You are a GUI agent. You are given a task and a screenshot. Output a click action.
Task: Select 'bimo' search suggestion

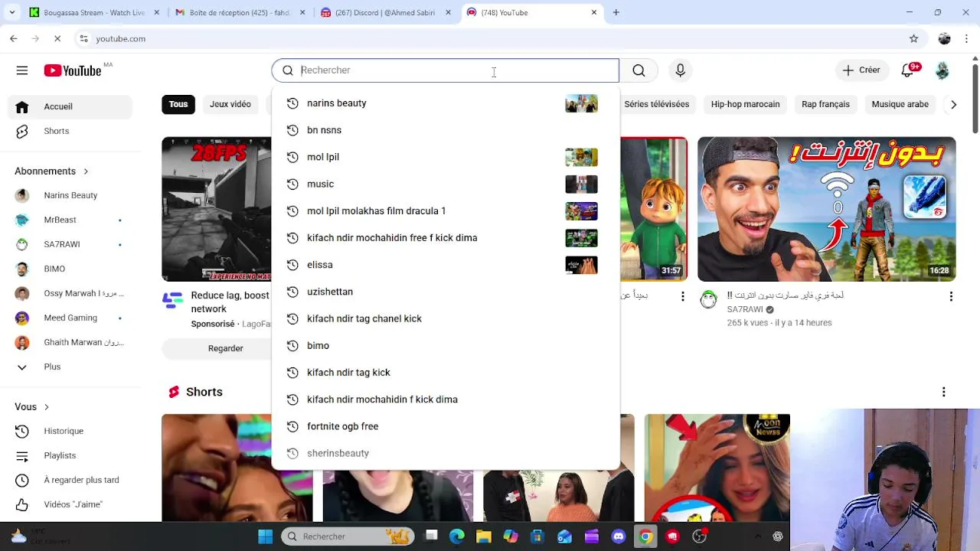[445, 345]
